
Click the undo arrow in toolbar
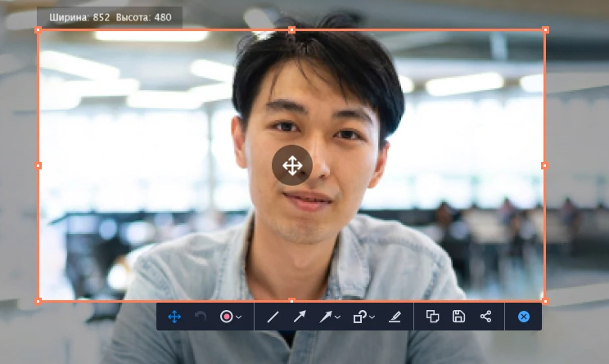[x=201, y=317]
